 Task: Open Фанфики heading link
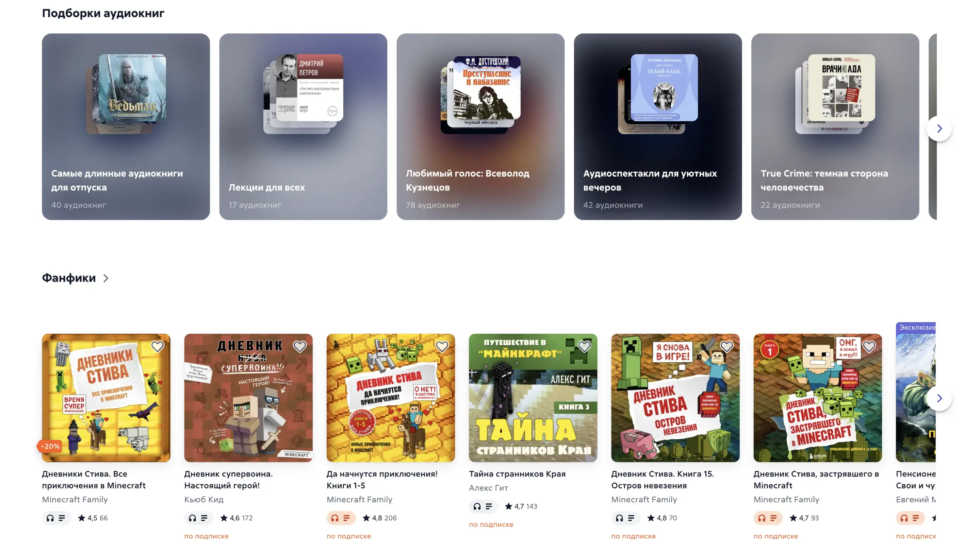[x=69, y=278]
